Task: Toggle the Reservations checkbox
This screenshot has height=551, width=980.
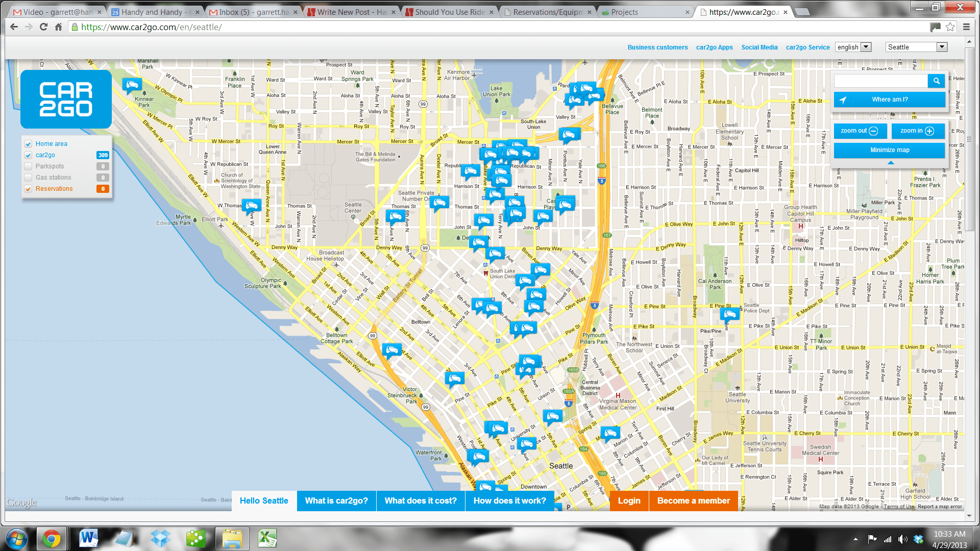Action: [28, 189]
